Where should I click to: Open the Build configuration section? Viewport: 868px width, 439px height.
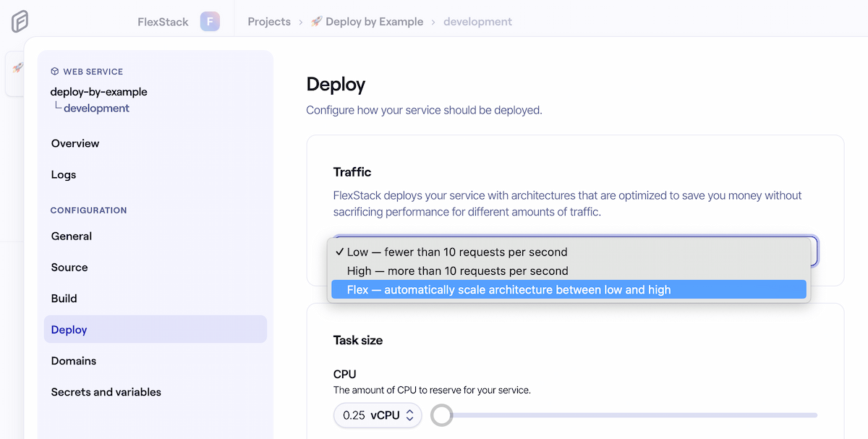[63, 298]
